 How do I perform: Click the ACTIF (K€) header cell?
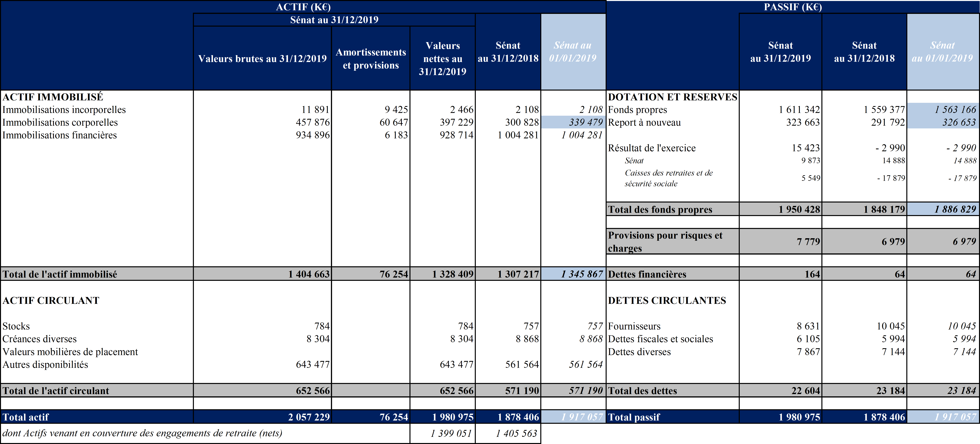303,7
